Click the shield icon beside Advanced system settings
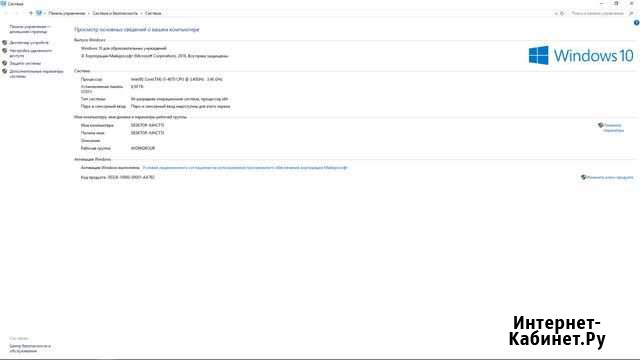This screenshot has width=640, height=360. pos(4,71)
